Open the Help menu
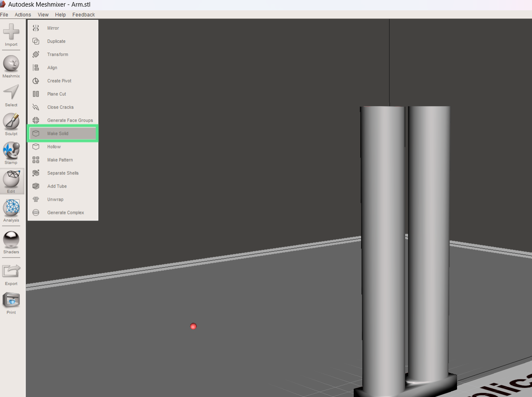Viewport: 532px width, 397px height. click(x=60, y=15)
